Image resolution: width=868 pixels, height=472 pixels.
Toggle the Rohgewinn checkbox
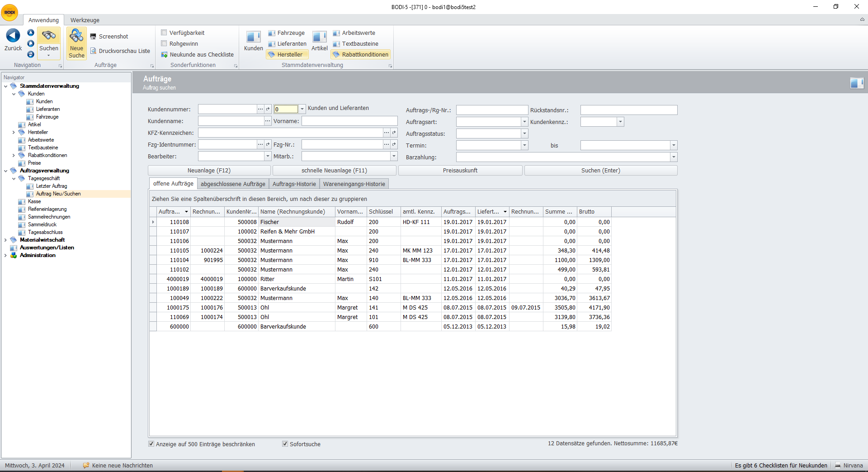point(164,43)
